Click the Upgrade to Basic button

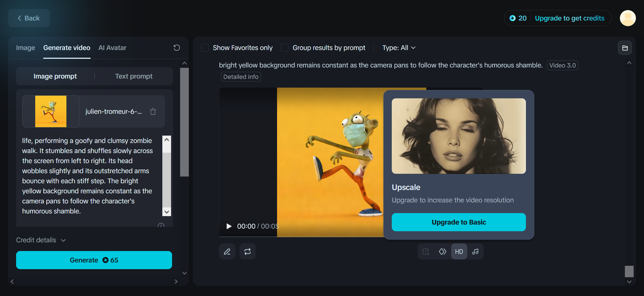coord(459,222)
